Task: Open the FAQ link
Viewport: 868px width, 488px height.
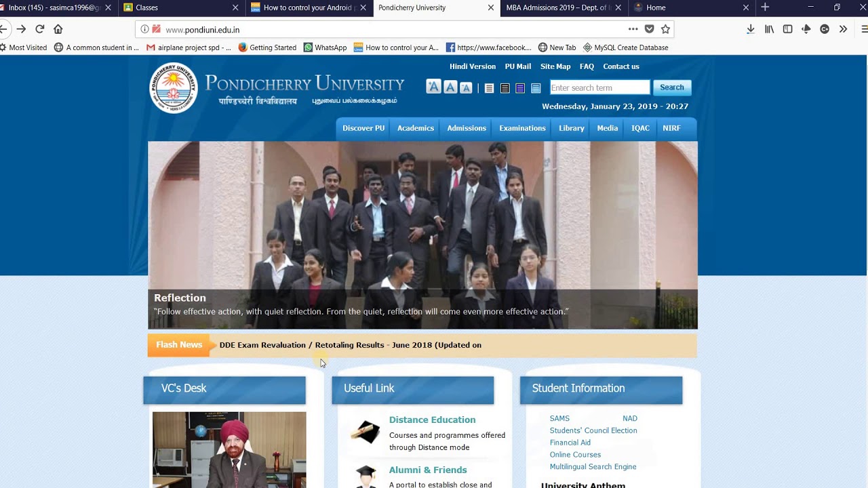Action: [587, 66]
